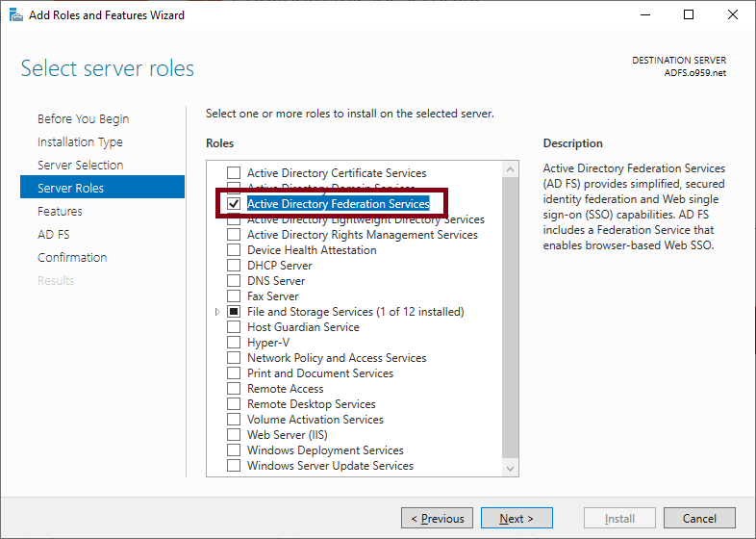
Task: Enable Remote Desktop Services checkbox
Action: 234,404
